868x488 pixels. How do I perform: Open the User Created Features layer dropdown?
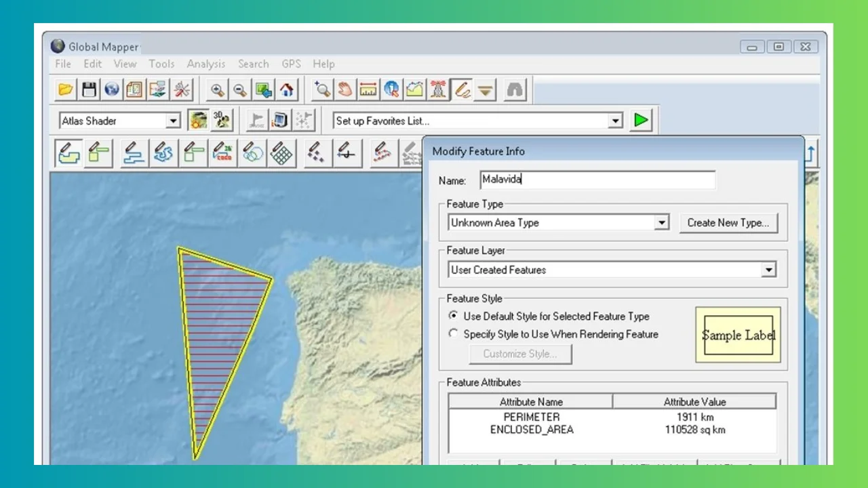pos(768,270)
